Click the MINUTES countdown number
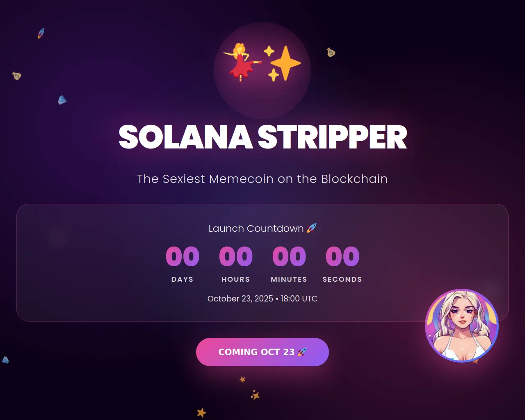Viewport: 525px width, 420px height. 289,256
